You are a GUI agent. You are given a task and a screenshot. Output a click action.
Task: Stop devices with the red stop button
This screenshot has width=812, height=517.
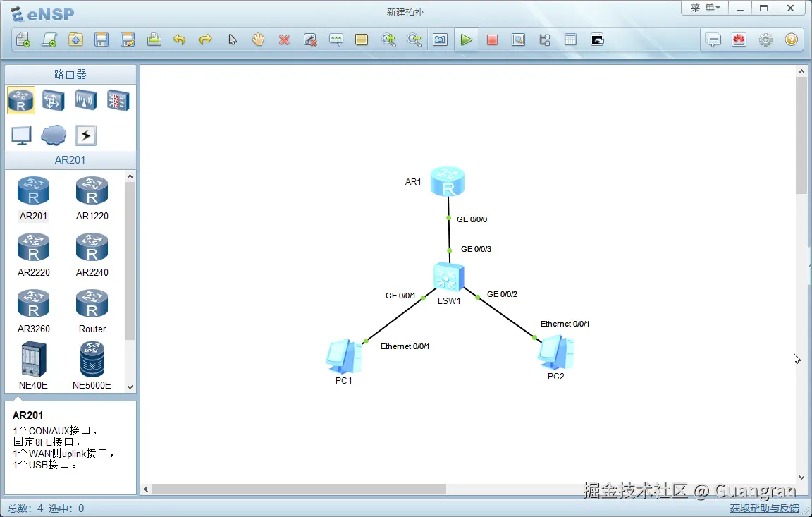tap(492, 40)
